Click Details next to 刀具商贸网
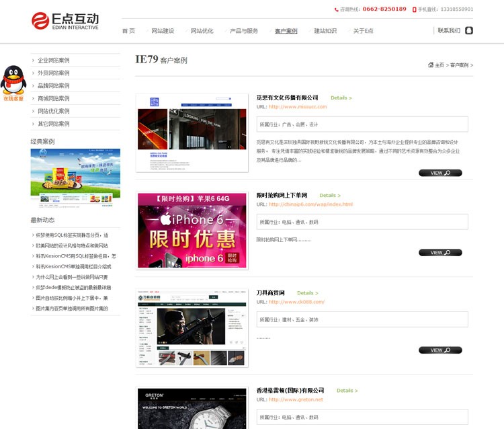The height and width of the screenshot is (429, 504). 308,293
